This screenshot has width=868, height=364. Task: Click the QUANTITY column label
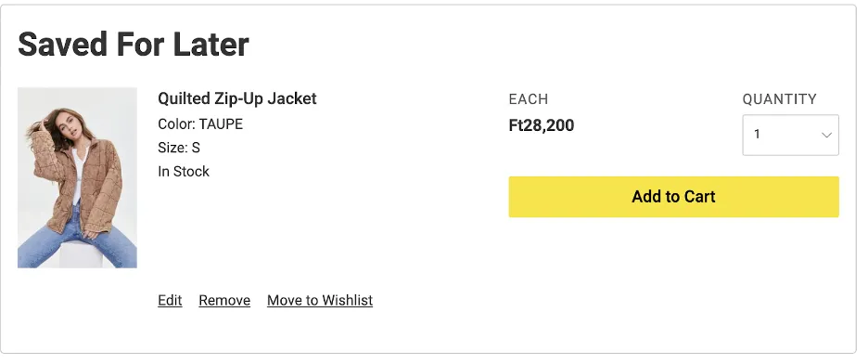pos(779,99)
